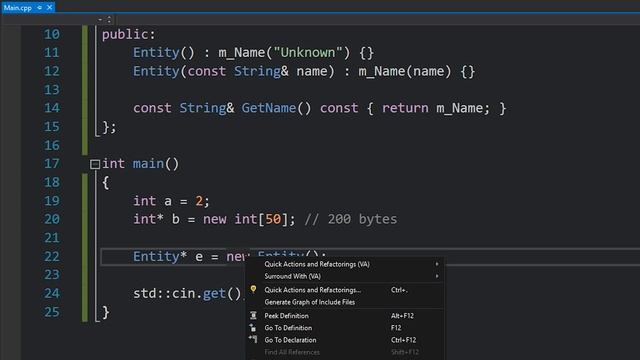Click the Go To Definition icon
Screen dimensions: 640x360
tap(253, 327)
